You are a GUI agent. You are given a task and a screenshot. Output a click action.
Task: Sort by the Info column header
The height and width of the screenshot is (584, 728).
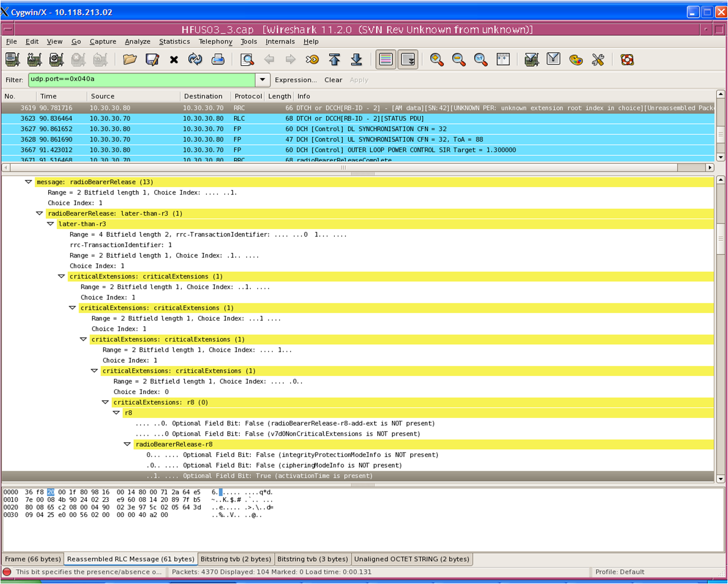point(504,96)
